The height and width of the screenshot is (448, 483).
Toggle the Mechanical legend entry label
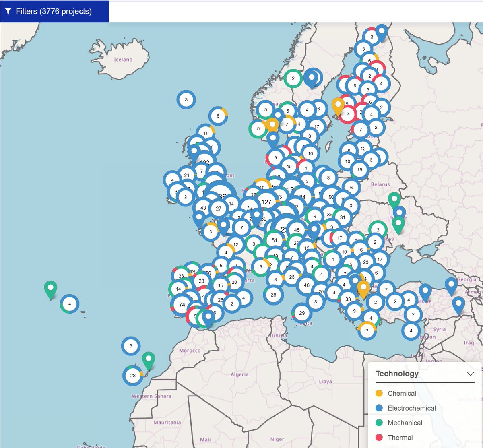[405, 423]
